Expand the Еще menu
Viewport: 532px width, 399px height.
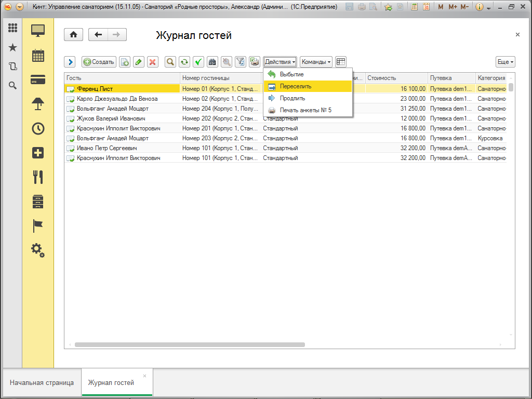click(505, 62)
